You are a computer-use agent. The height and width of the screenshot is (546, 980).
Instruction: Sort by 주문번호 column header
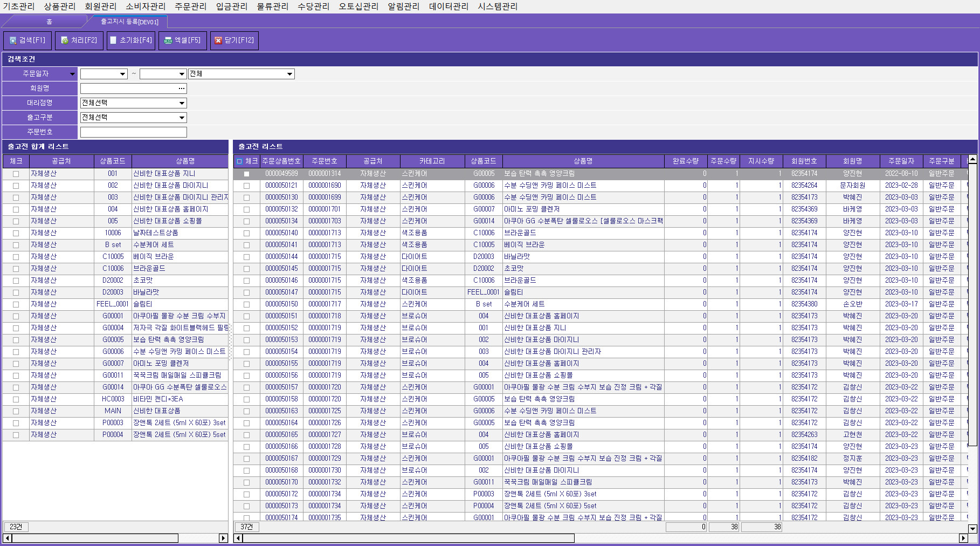[325, 161]
